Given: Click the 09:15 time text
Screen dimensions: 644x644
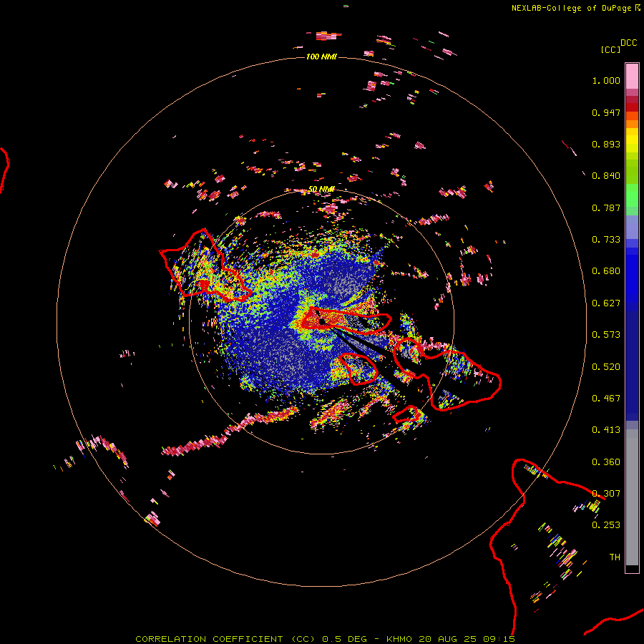Looking at the screenshot, I should (499, 639).
